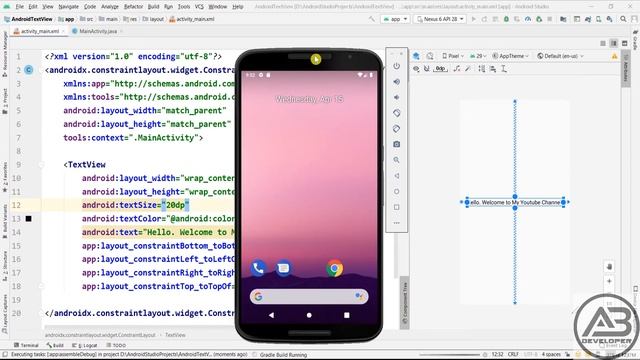
Task: Toggle the orientation/night mode design button
Action: (x=430, y=56)
